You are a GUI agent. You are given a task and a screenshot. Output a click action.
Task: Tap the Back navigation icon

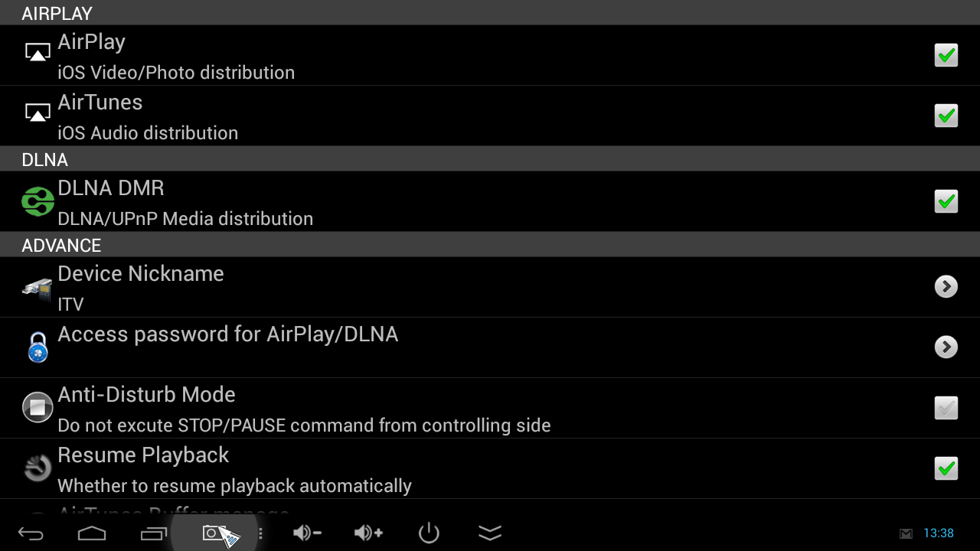[x=31, y=533]
